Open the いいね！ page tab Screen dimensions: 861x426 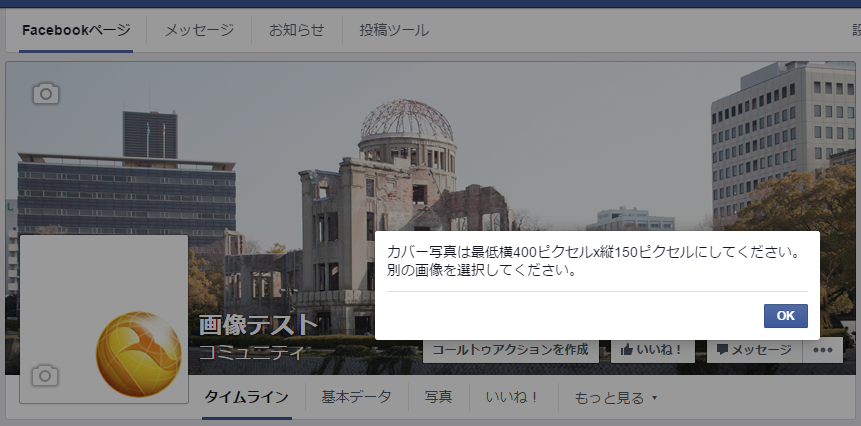pos(512,397)
